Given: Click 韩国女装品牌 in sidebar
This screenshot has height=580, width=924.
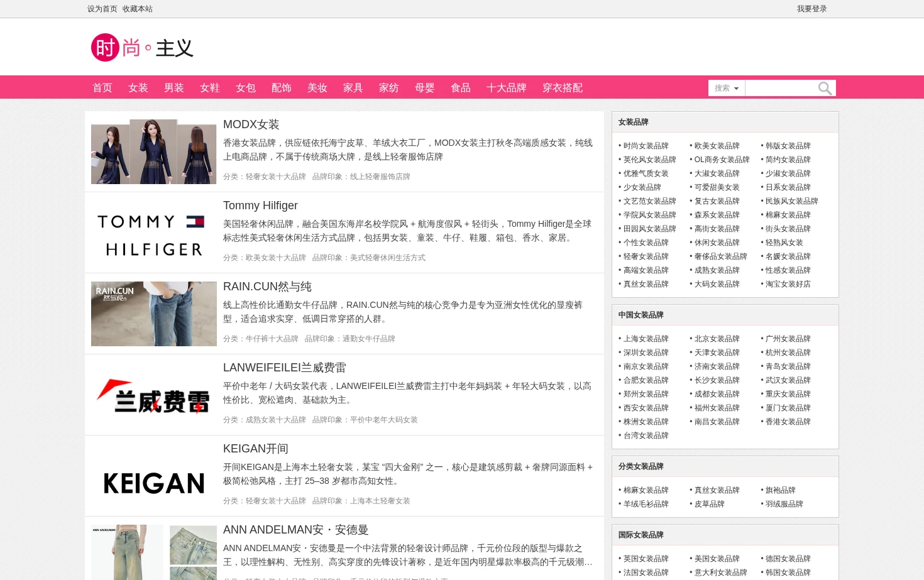Looking at the screenshot, I should point(788,572).
